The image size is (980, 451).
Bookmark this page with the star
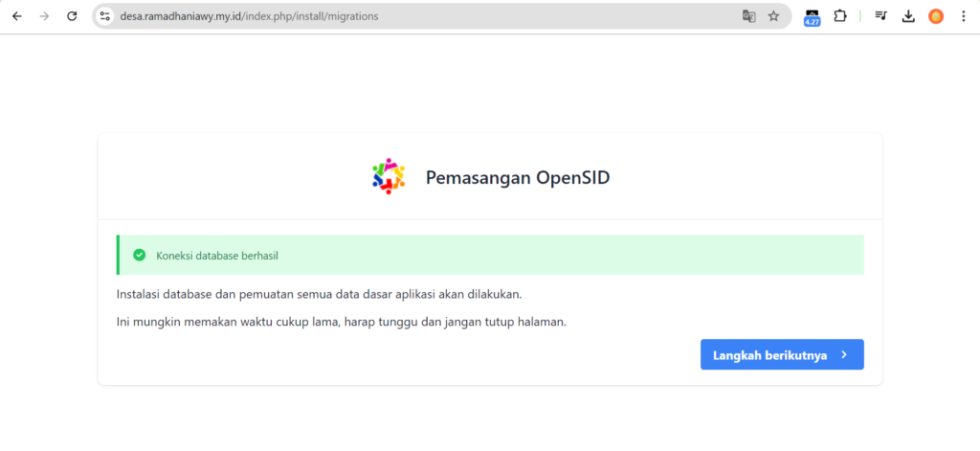click(x=773, y=16)
